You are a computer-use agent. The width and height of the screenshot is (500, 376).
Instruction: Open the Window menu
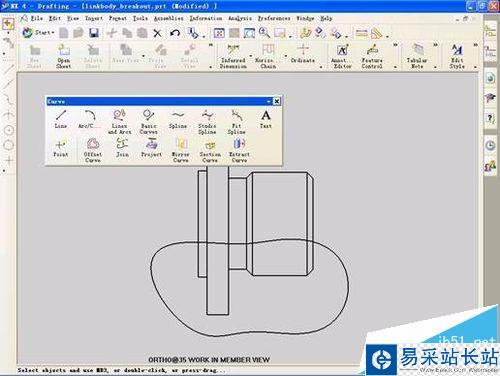click(x=305, y=18)
